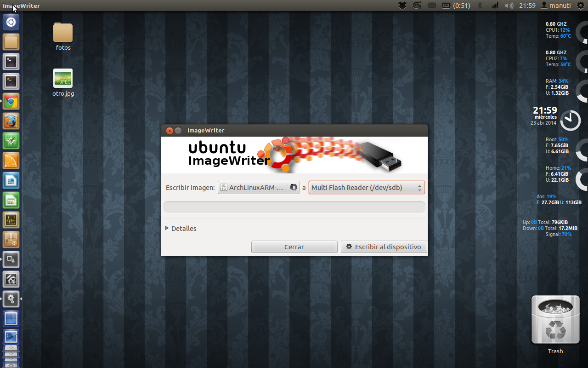The width and height of the screenshot is (588, 368).
Task: Minimize the ImageWriter window
Action: coord(178,131)
